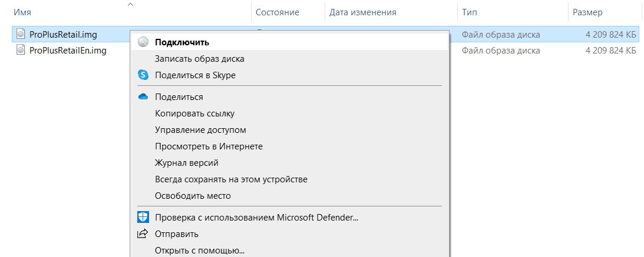This screenshot has height=257, width=644.
Task: Click the Microsoft Defender shield icon
Action: tap(143, 218)
